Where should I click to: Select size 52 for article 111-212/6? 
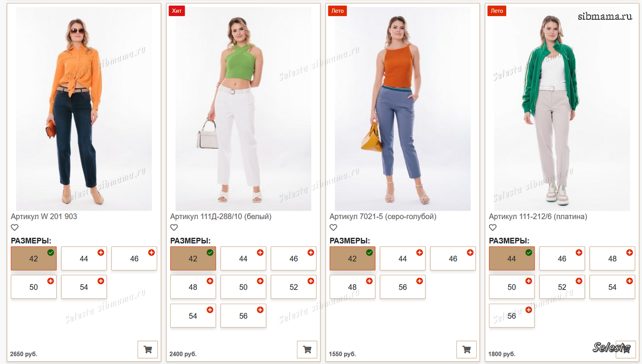pyautogui.click(x=562, y=287)
